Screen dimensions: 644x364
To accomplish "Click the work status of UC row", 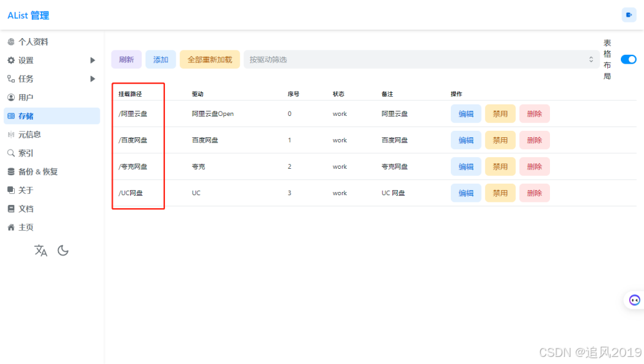I will [x=339, y=193].
